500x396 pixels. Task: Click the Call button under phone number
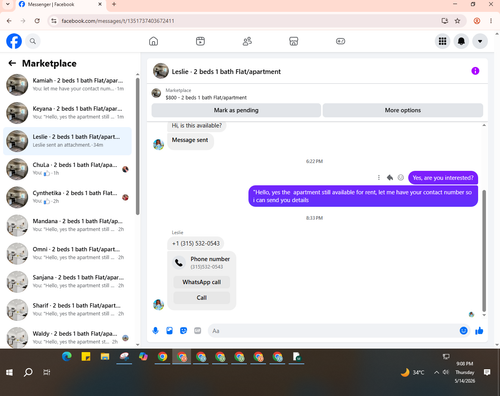[202, 298]
